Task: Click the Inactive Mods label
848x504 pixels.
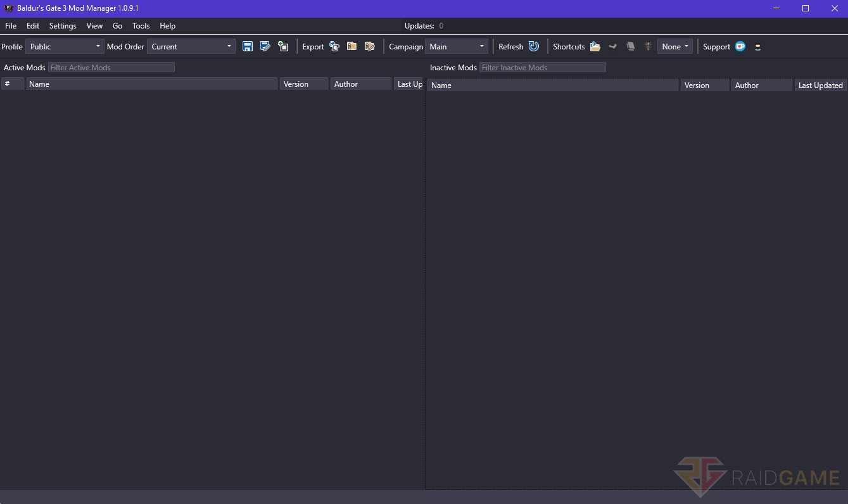Action: (453, 67)
